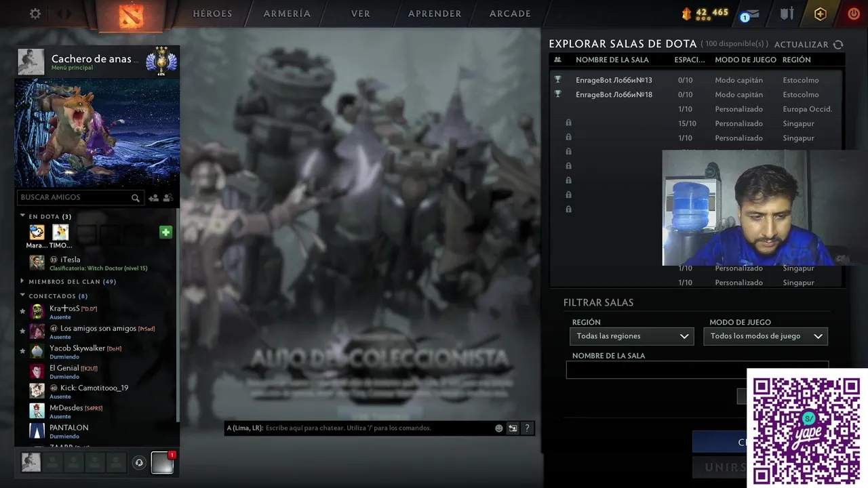Open the chat box with red badge
868x488 pixels.
(162, 462)
